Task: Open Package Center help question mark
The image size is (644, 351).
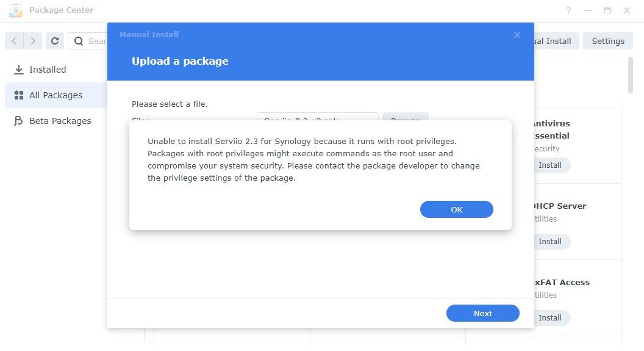Action: coord(568,11)
